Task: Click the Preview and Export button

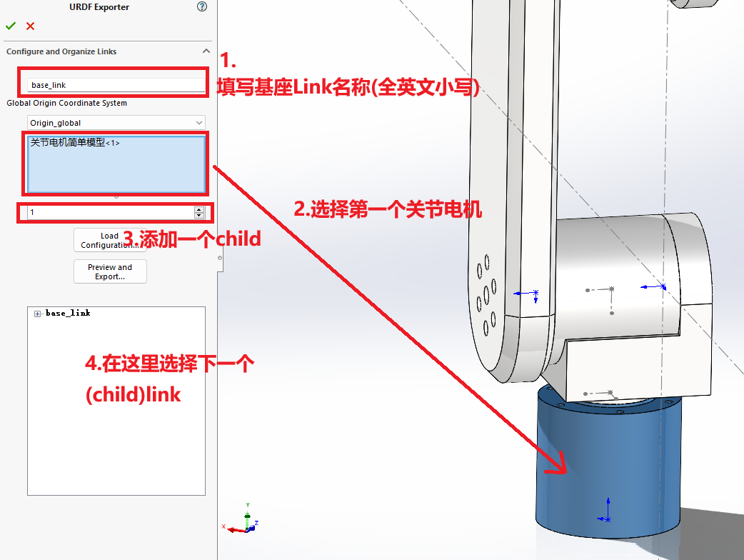Action: (110, 271)
